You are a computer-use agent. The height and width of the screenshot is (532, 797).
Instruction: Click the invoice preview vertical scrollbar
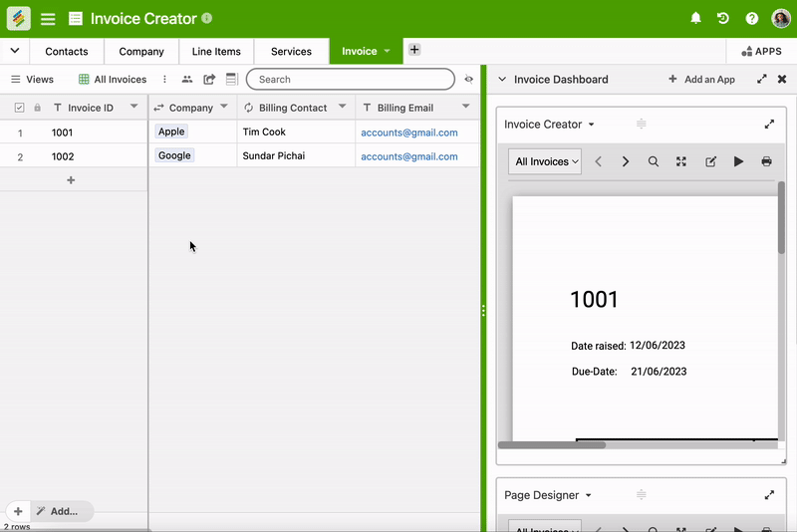(x=781, y=217)
